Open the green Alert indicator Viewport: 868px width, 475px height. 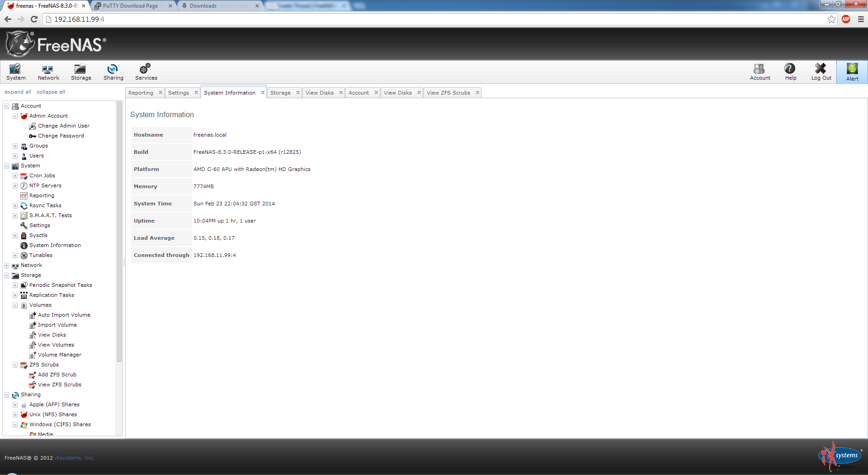tap(852, 72)
